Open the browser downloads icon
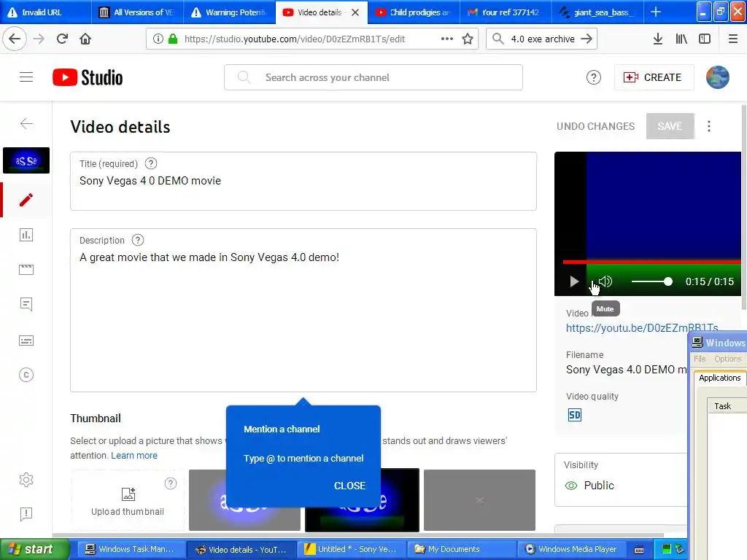Image resolution: width=747 pixels, height=560 pixels. point(658,39)
